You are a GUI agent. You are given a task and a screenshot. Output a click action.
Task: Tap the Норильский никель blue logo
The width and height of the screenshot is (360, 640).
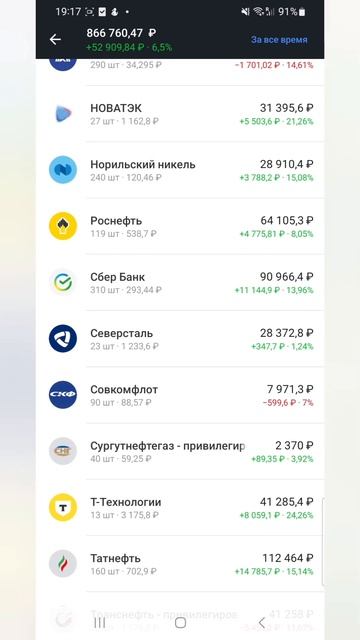point(63,170)
